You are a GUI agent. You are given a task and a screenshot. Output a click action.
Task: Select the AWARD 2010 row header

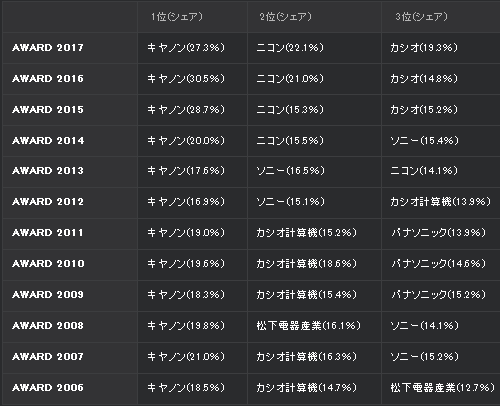pos(48,264)
